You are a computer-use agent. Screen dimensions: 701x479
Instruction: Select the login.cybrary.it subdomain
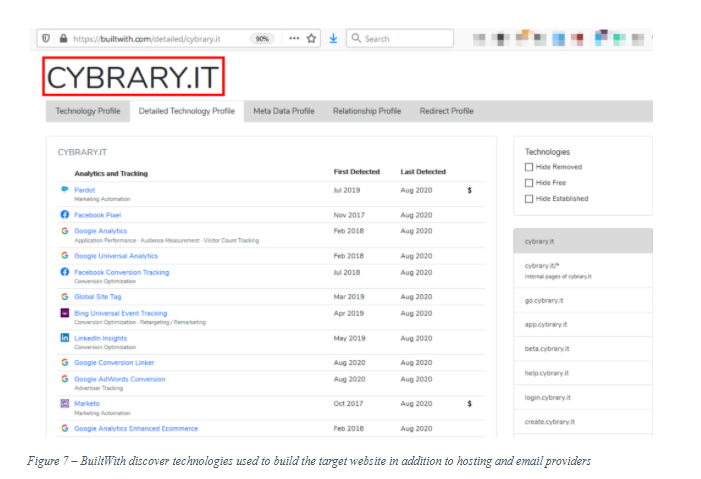point(583,397)
